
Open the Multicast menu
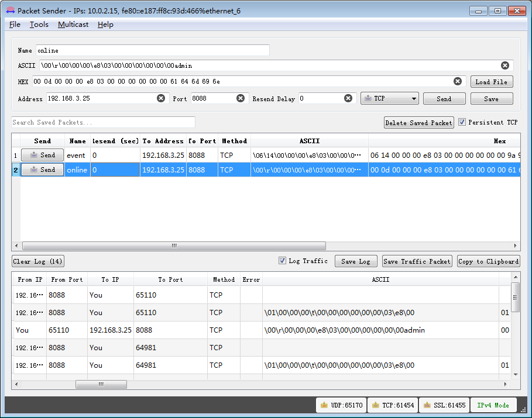[73, 25]
